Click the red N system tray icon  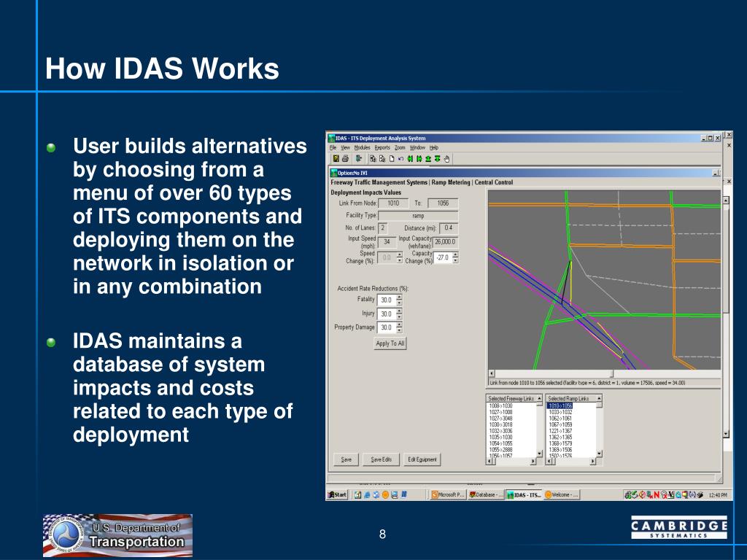(657, 495)
